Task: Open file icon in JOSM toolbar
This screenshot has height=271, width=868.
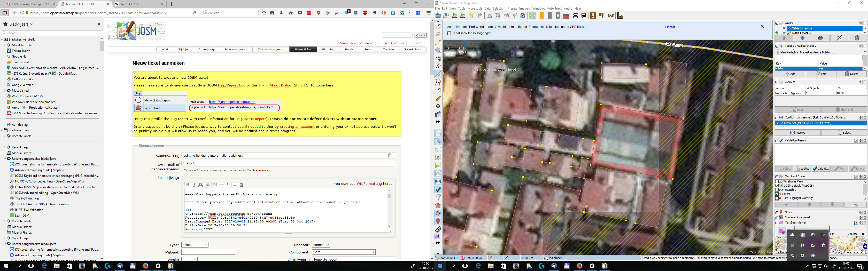Action: (x=438, y=15)
